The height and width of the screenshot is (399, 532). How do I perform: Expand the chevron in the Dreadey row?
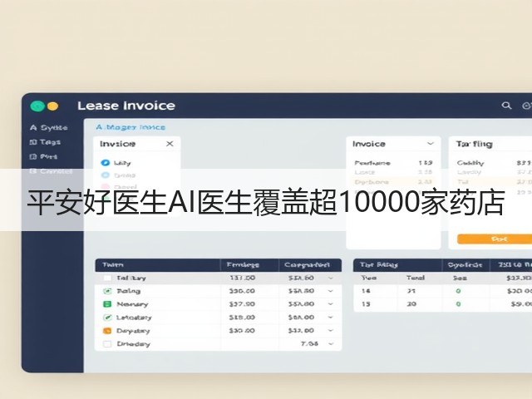[331, 343]
